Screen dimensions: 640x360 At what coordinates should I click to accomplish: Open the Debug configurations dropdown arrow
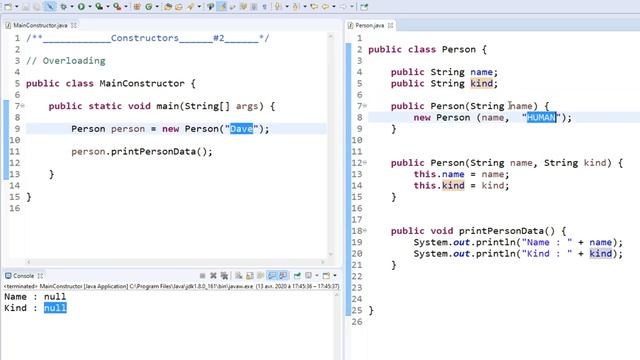pyautogui.click(x=72, y=7)
